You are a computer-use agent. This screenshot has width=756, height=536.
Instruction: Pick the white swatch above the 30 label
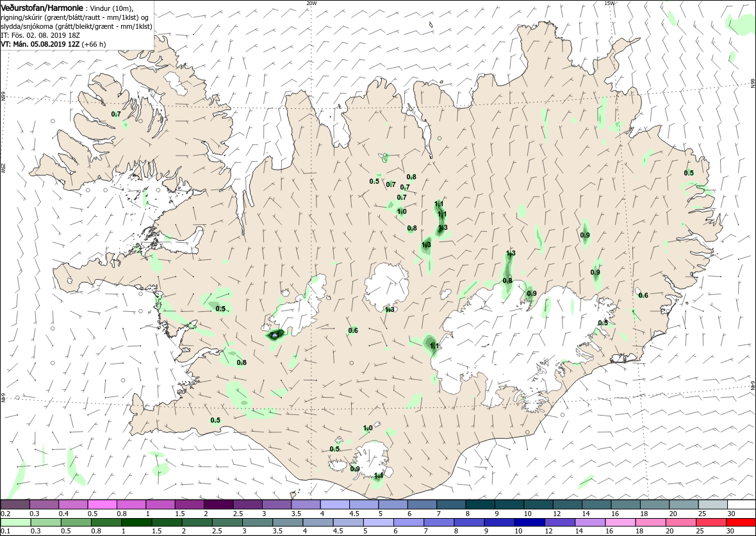point(740,505)
